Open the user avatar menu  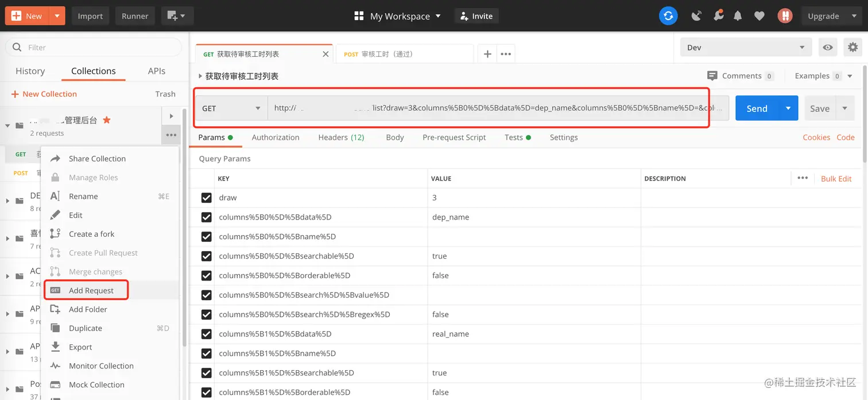pos(785,16)
